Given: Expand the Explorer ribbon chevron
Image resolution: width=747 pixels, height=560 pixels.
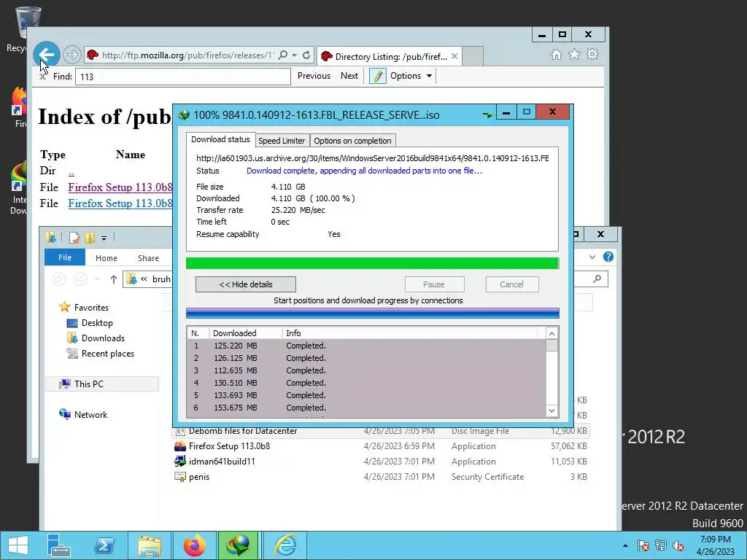Looking at the screenshot, I should (x=592, y=257).
